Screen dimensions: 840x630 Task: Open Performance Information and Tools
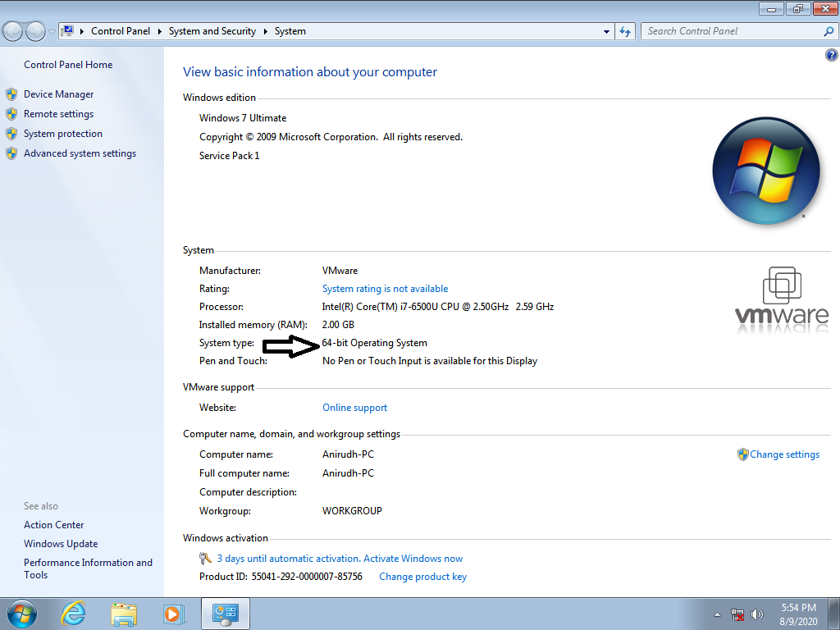click(x=88, y=568)
